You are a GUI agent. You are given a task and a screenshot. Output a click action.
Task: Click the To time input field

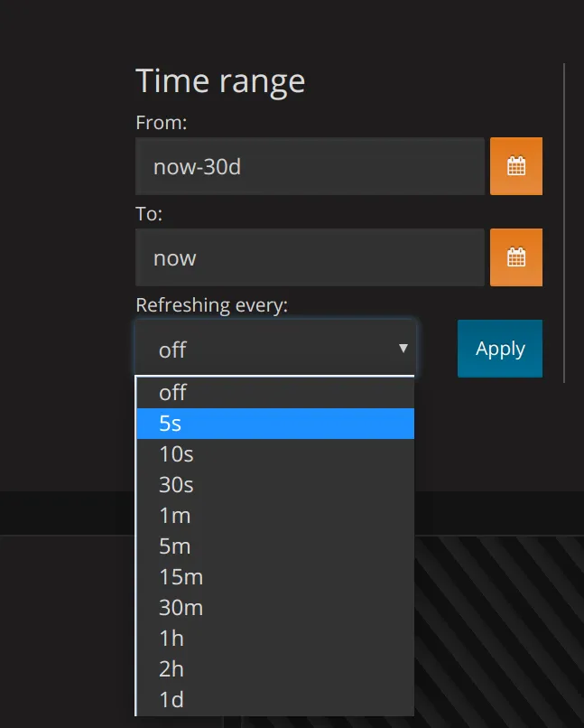click(310, 257)
